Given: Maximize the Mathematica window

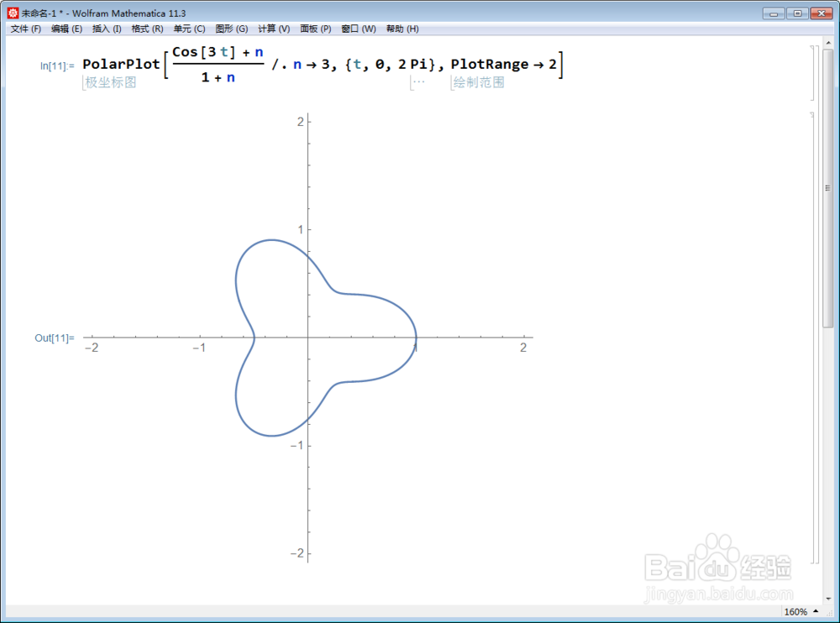Looking at the screenshot, I should pos(797,13).
